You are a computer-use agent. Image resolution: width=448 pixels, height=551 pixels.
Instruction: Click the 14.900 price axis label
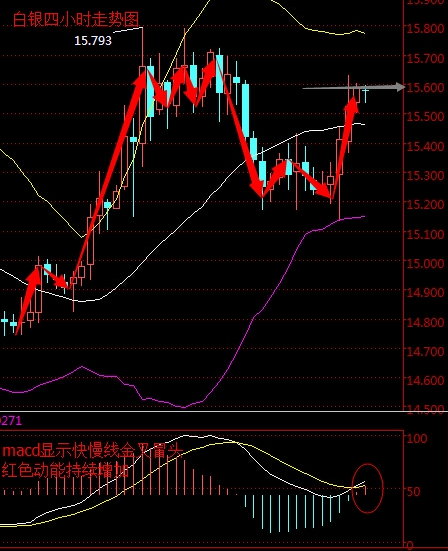tap(425, 292)
